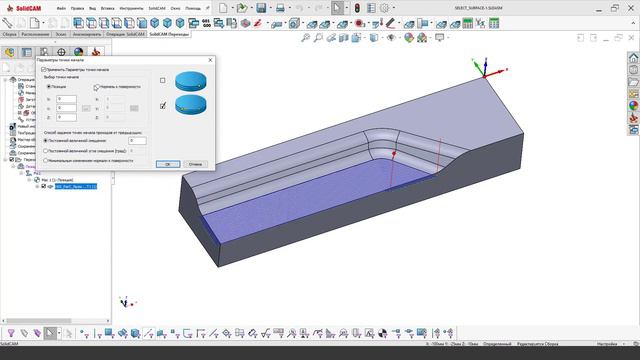Open the New document dropdown arrow
Image resolution: width=640 pixels, height=360 pixels.
(x=232, y=8)
